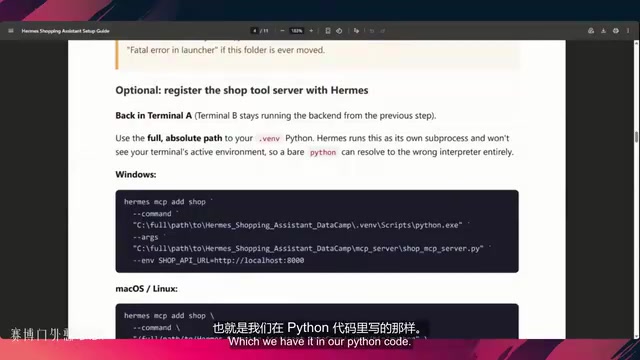The width and height of the screenshot is (640, 360).
Task: Open the more actions three-dot menu
Action: tap(628, 31)
